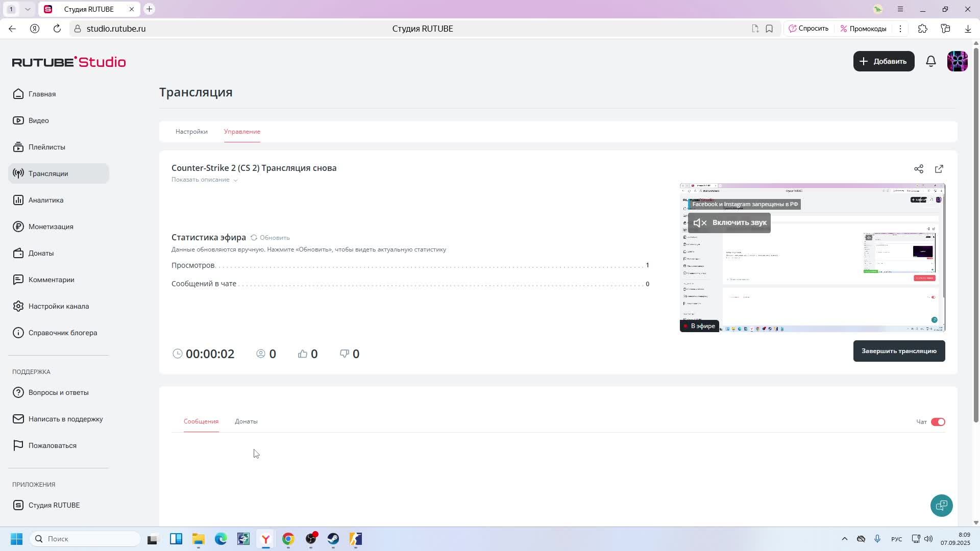The height and width of the screenshot is (551, 980).
Task: Open the user avatar profile menu
Action: tap(957, 61)
